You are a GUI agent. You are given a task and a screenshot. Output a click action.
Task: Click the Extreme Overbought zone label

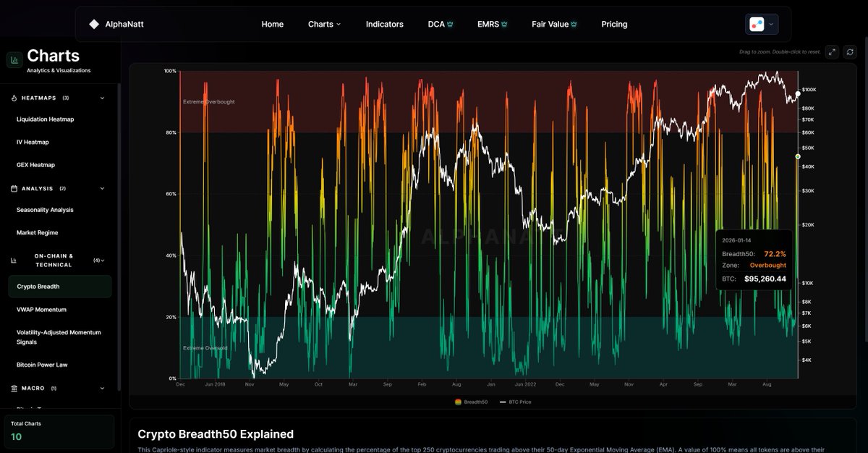(208, 102)
